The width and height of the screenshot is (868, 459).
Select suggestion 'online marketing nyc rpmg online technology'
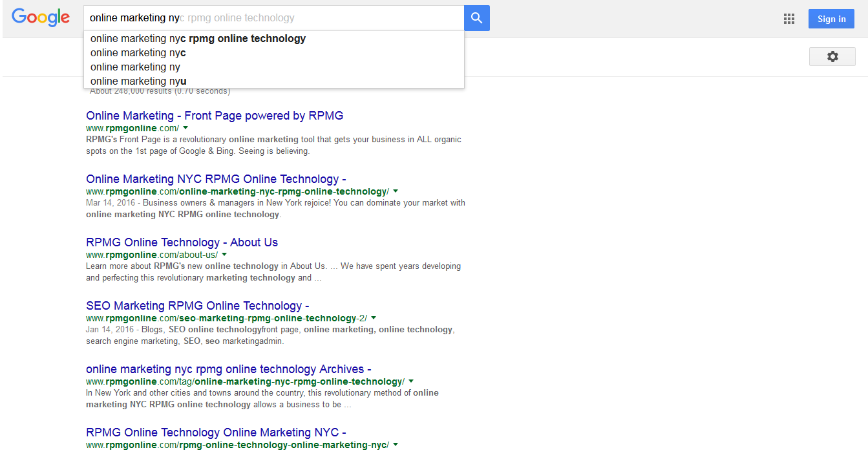pos(274,38)
